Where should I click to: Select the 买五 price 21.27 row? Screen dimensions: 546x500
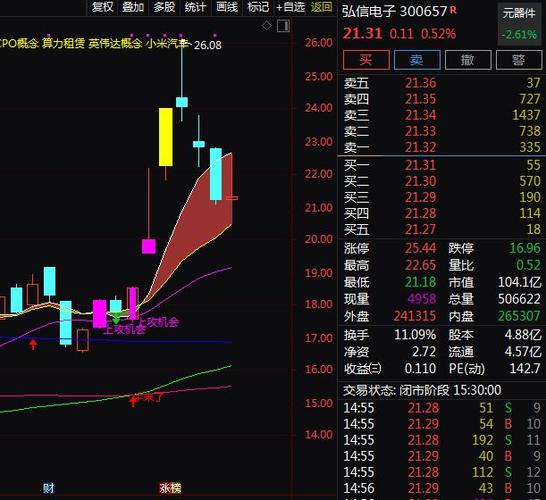pyautogui.click(x=442, y=229)
